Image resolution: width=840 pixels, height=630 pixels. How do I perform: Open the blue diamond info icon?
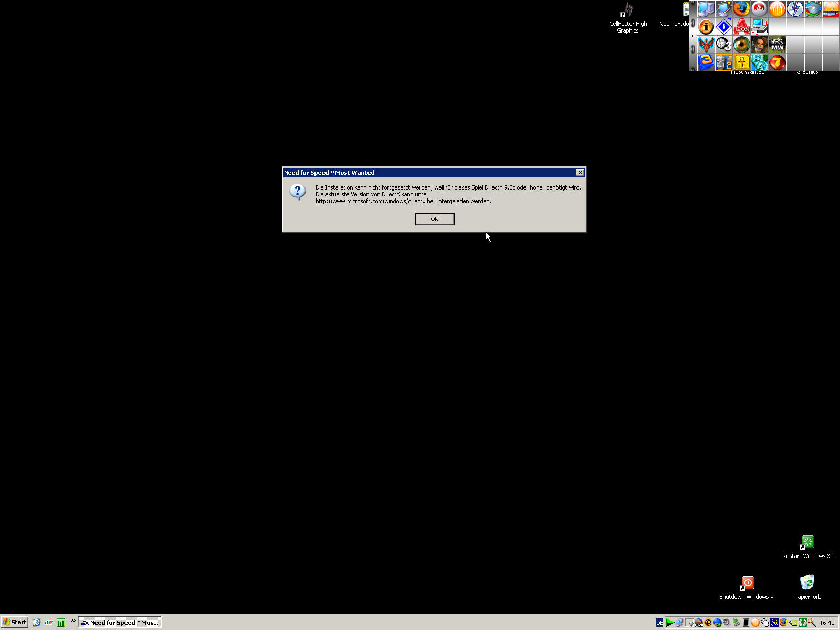[724, 27]
